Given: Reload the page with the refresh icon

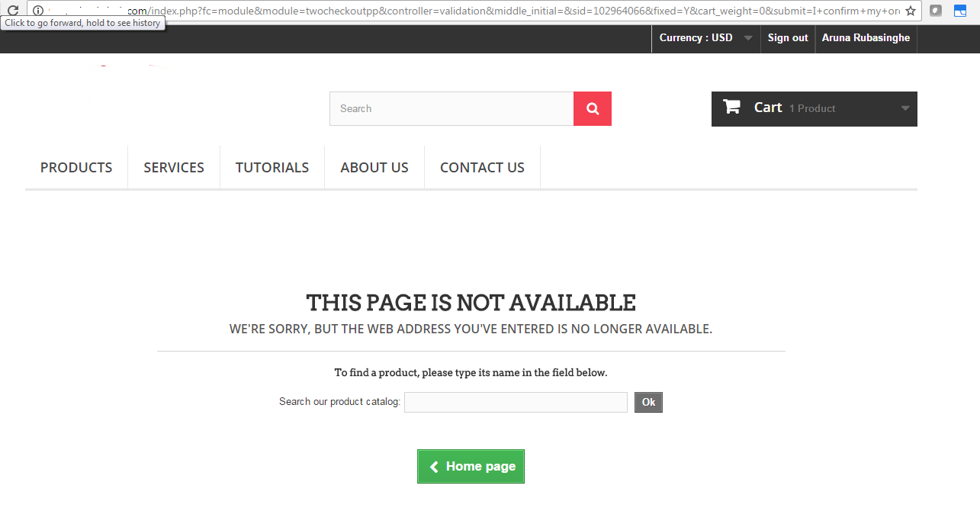Looking at the screenshot, I should pos(13,11).
